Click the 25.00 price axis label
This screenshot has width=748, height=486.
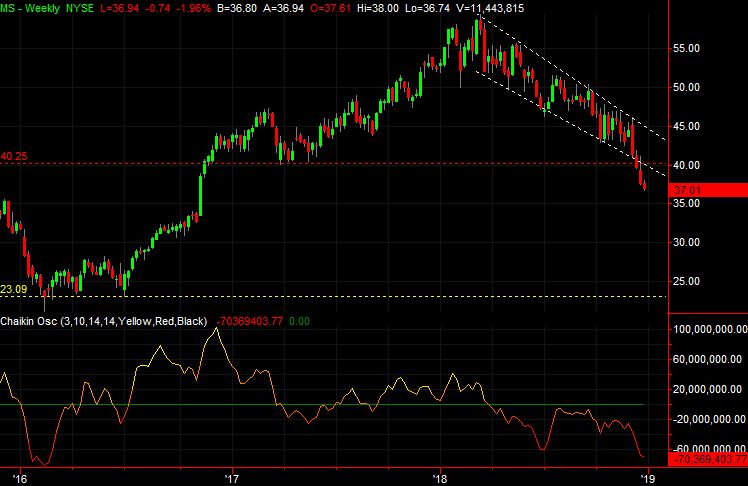click(686, 281)
